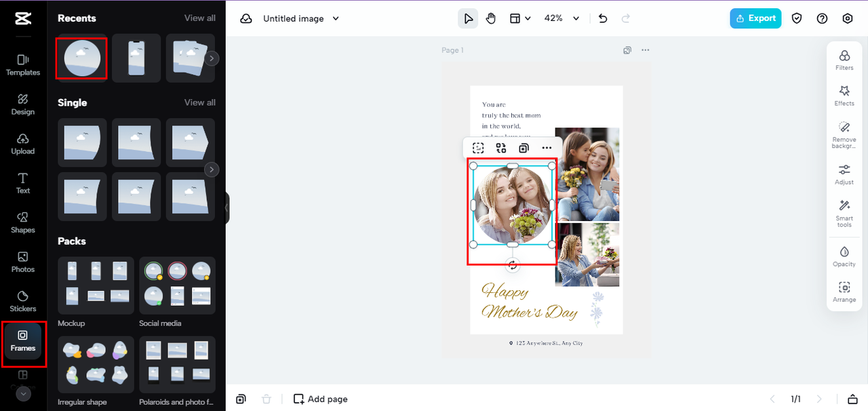This screenshot has width=868, height=411.
Task: Open the Untitled image name dropdown
Action: click(x=301, y=18)
